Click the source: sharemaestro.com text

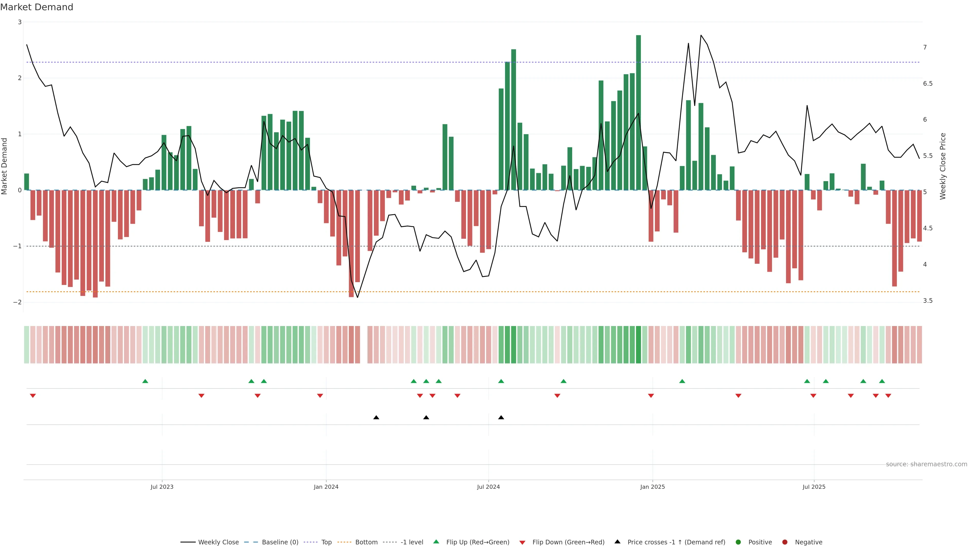(926, 464)
